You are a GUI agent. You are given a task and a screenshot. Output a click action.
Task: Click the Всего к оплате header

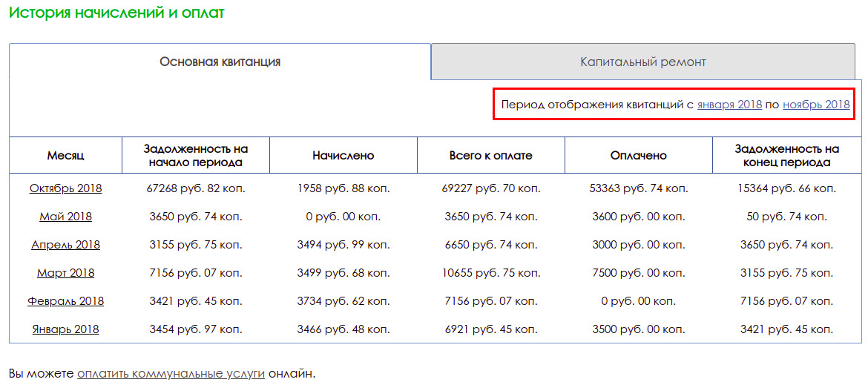coord(491,156)
